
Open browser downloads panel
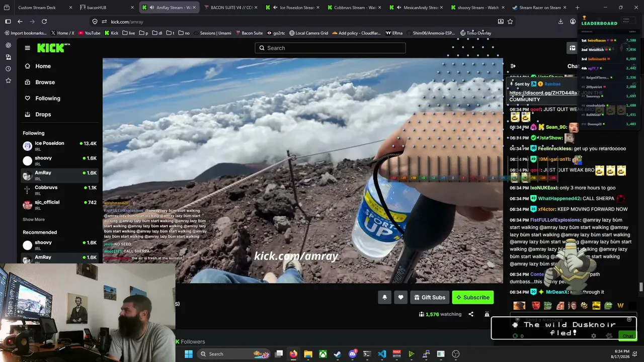coord(560,22)
